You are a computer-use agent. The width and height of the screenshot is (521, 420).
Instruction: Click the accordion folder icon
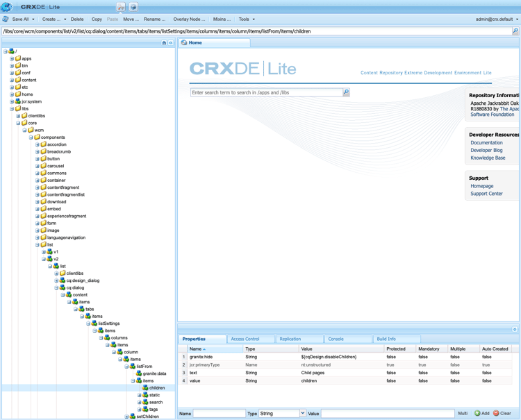pyautogui.click(x=44, y=144)
